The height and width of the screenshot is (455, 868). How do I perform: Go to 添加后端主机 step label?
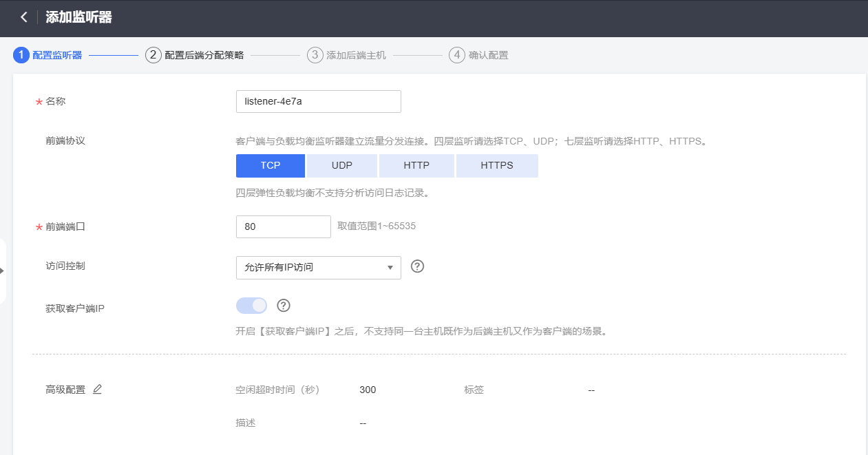pos(356,55)
